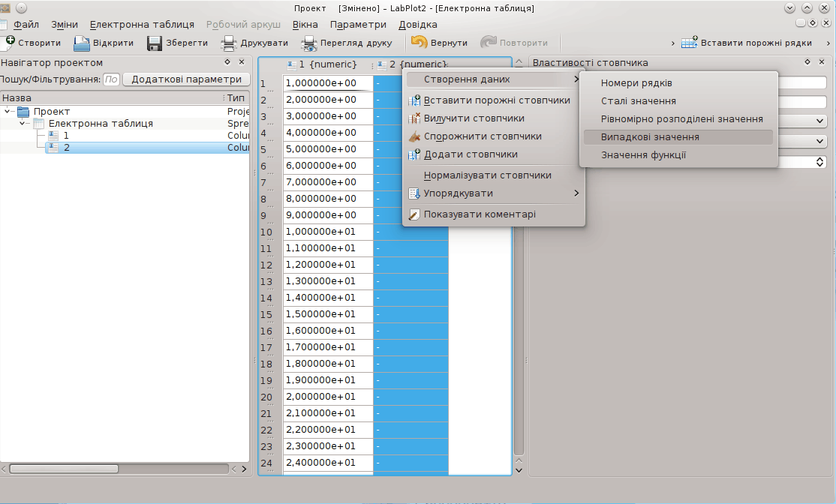This screenshot has width=836, height=504.
Task: Click the Зберегти (Save) floppy icon
Action: pos(155,43)
